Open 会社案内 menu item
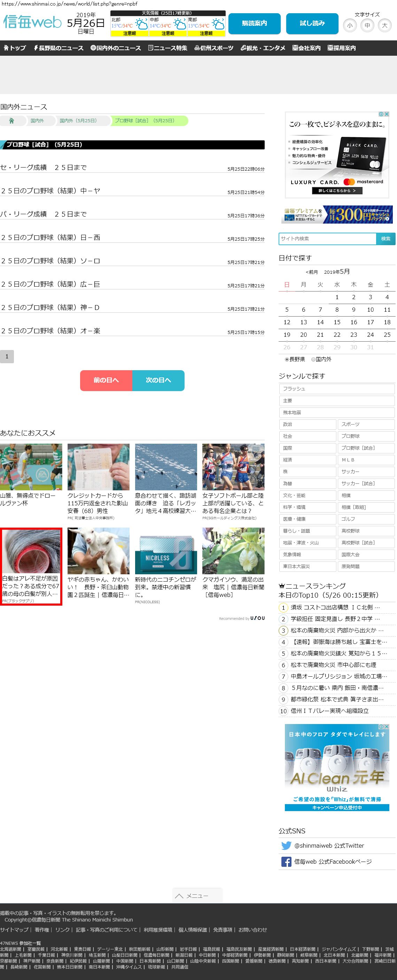Image resolution: width=397 pixels, height=980 pixels. (x=306, y=48)
